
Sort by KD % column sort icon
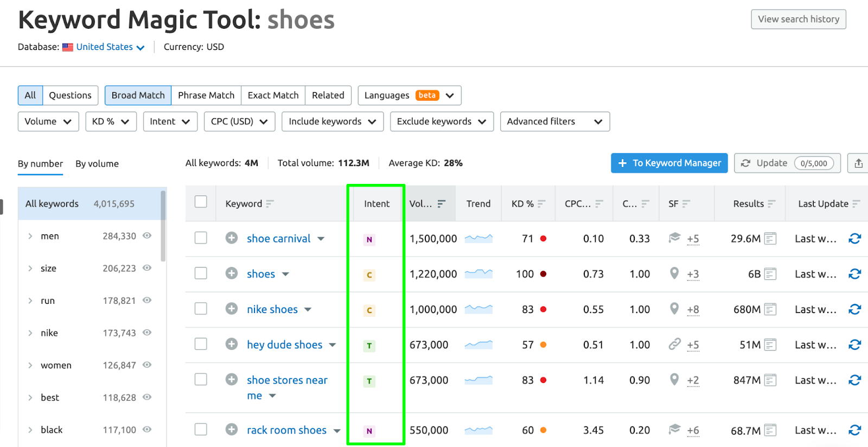[541, 204]
